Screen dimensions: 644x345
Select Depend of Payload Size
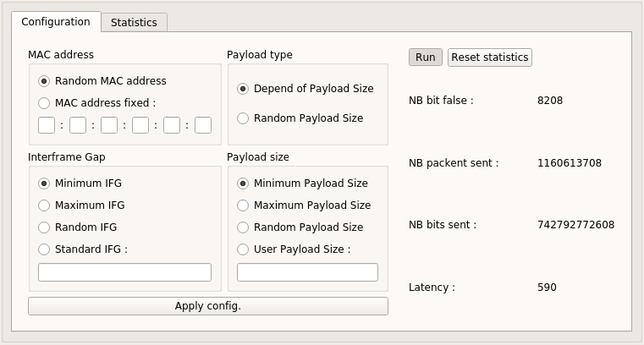305,89
